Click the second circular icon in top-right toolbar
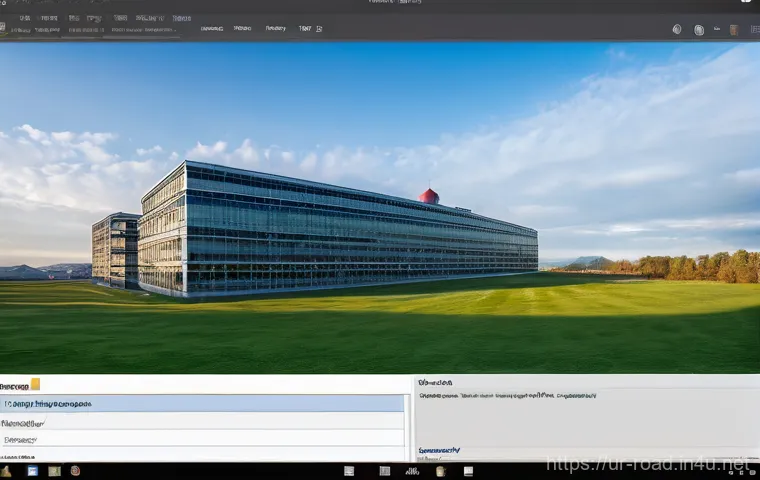760x480 pixels. click(699, 29)
